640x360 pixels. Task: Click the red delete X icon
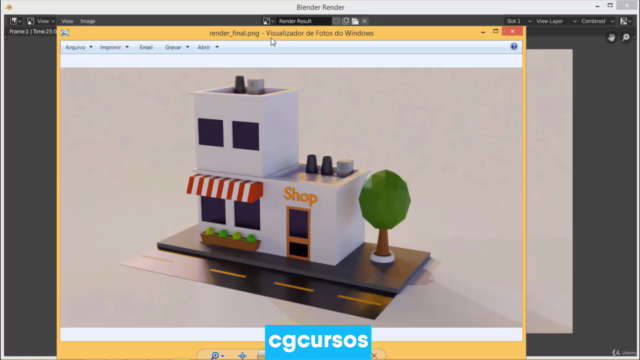(374, 356)
